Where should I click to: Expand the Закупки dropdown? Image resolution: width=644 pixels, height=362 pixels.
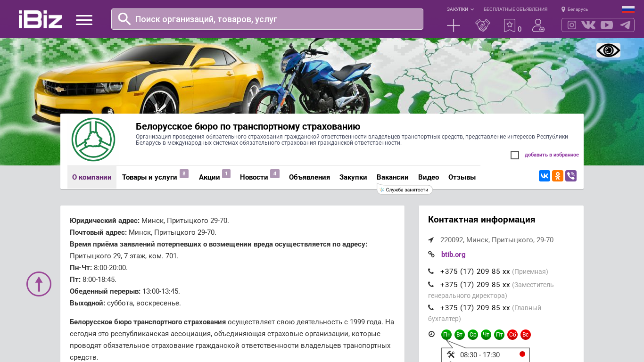tap(460, 9)
